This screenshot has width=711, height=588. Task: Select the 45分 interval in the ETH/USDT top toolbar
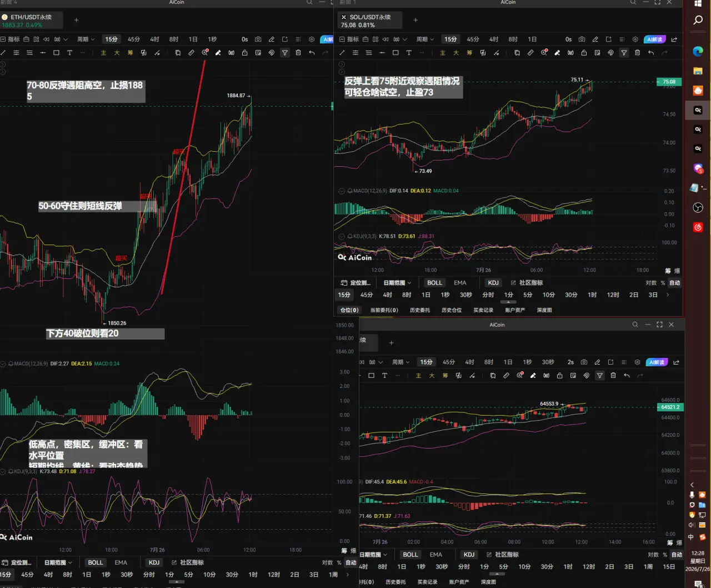[134, 39]
